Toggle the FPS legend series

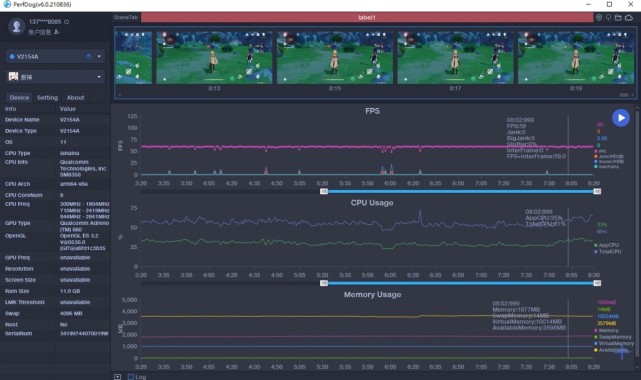600,151
